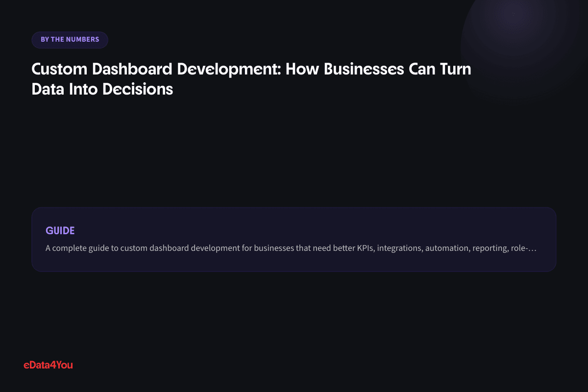Screen dimensions: 588x392
Task: Select the Custom Dashboard Development headline
Action: coord(251,79)
